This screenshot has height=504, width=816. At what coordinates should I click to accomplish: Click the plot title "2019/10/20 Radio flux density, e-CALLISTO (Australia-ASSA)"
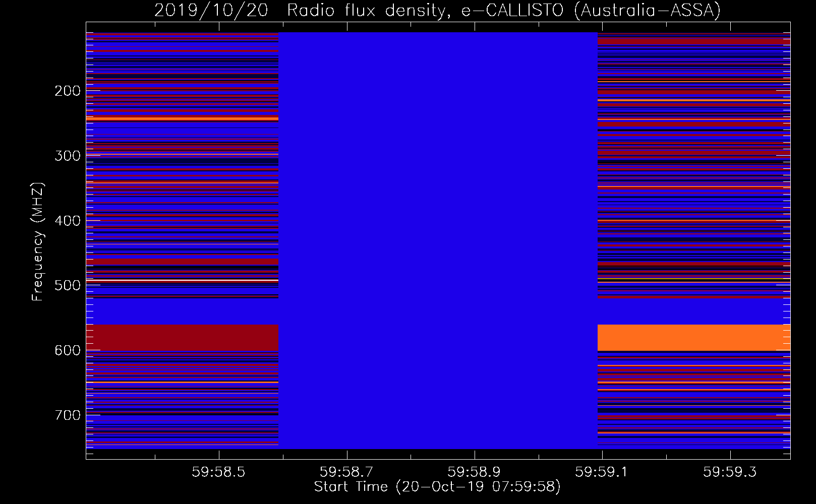pos(437,10)
